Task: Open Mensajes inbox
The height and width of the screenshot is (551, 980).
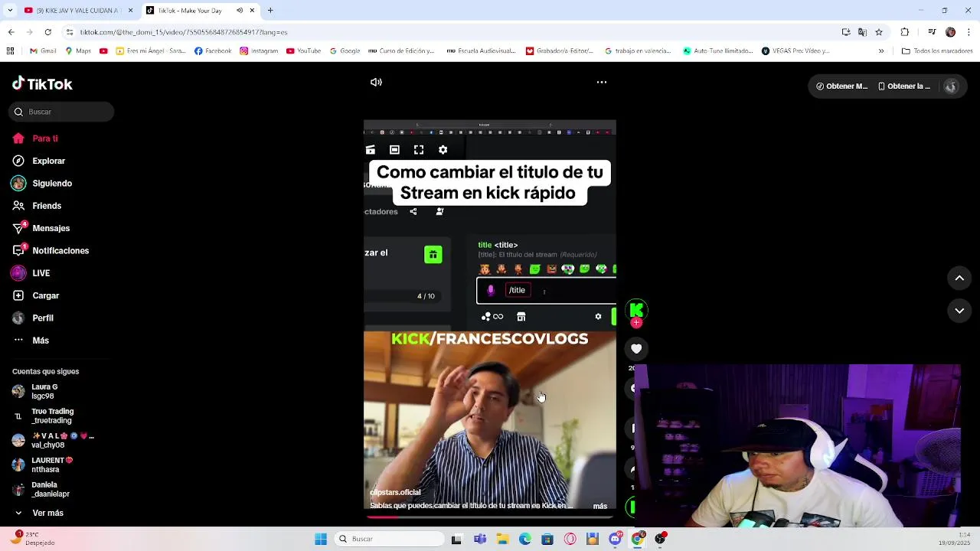Action: click(41, 228)
